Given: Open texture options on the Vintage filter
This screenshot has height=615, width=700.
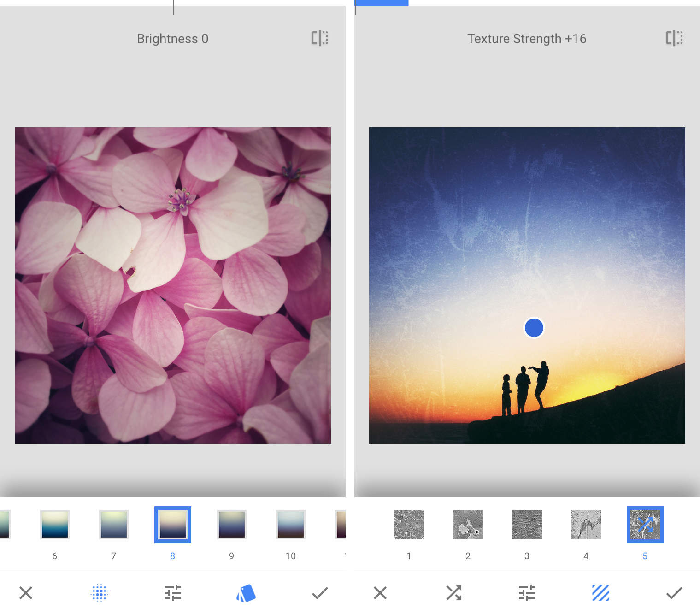Looking at the screenshot, I should [99, 593].
